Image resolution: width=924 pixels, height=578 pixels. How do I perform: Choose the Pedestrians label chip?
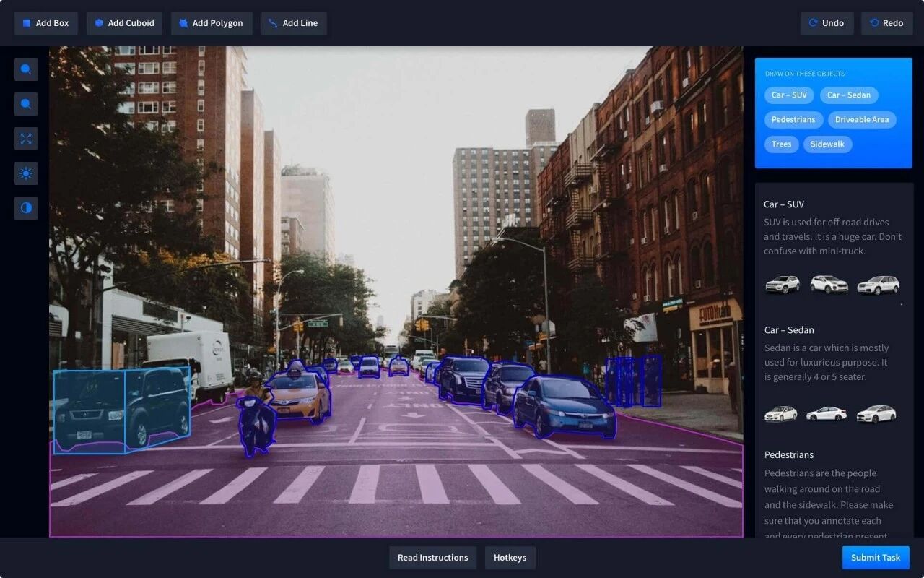coord(793,120)
